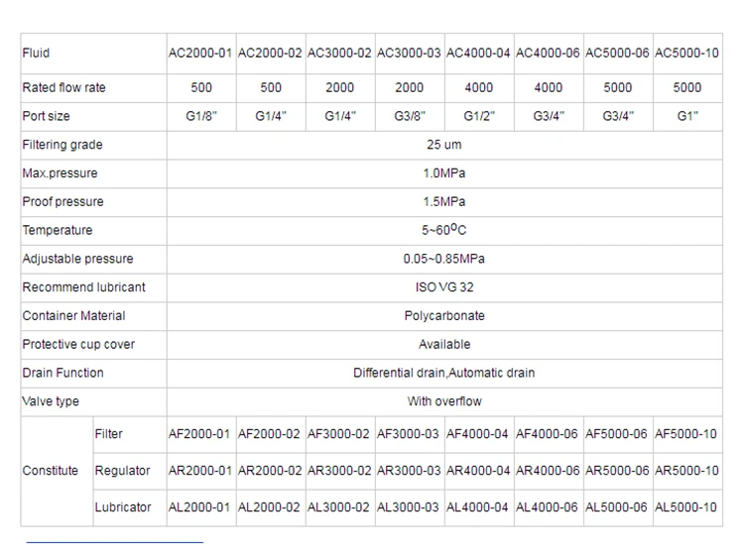Screen dimensions: 744x560
Task: Select port size G1/8" cell
Action: coord(201,116)
